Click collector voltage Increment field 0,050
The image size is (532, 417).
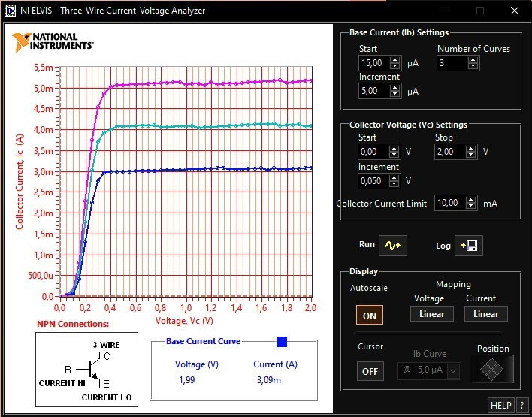tap(374, 181)
